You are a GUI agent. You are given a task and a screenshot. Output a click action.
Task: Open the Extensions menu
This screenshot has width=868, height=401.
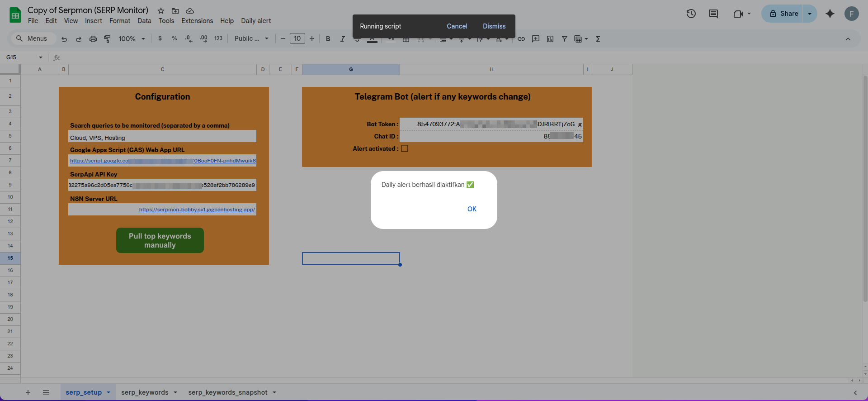[x=197, y=21]
